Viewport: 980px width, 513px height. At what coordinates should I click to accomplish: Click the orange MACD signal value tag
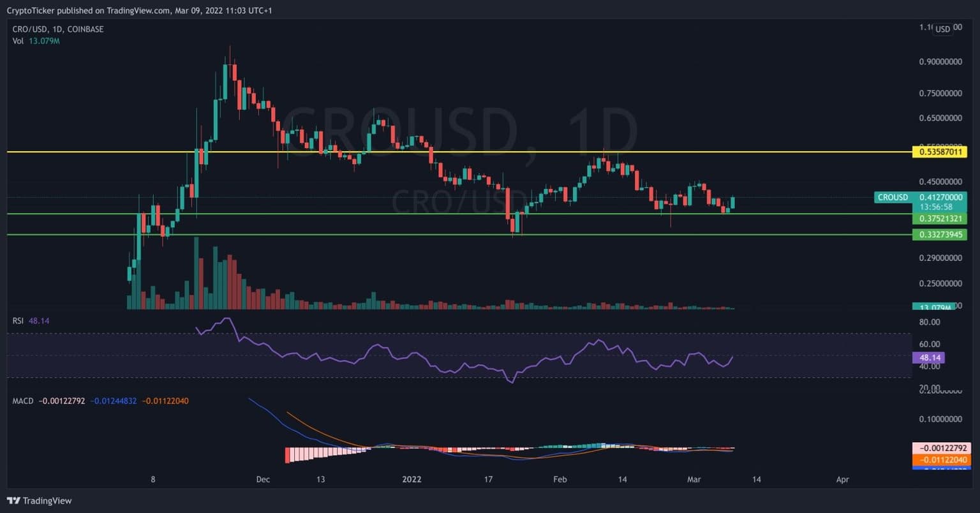click(x=940, y=459)
